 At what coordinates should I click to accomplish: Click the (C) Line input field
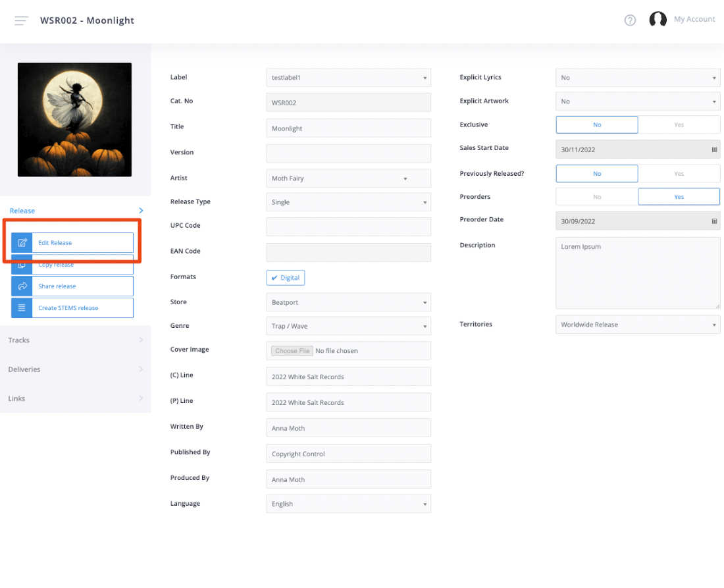tap(349, 377)
